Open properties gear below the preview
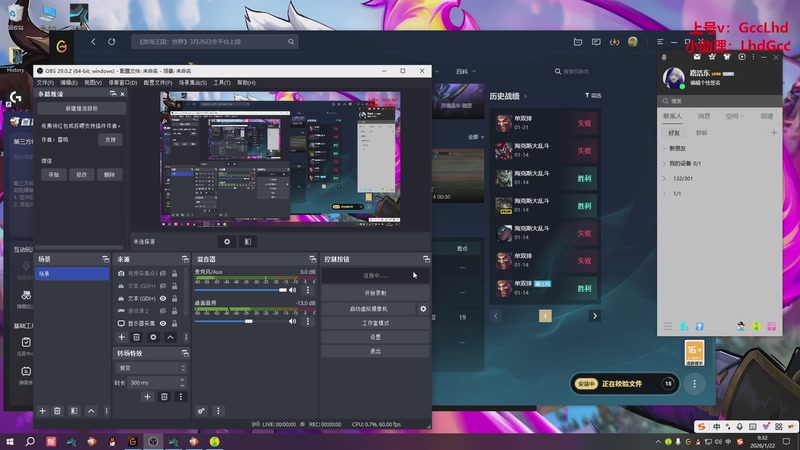Image resolution: width=800 pixels, height=450 pixels. tap(227, 241)
